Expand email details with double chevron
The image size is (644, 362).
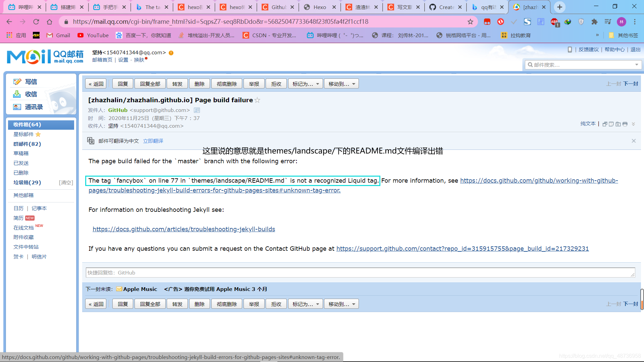tap(633, 124)
